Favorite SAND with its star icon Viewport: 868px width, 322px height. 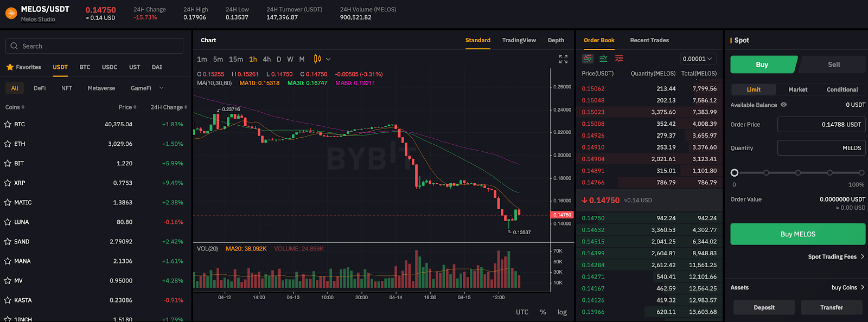(8, 241)
